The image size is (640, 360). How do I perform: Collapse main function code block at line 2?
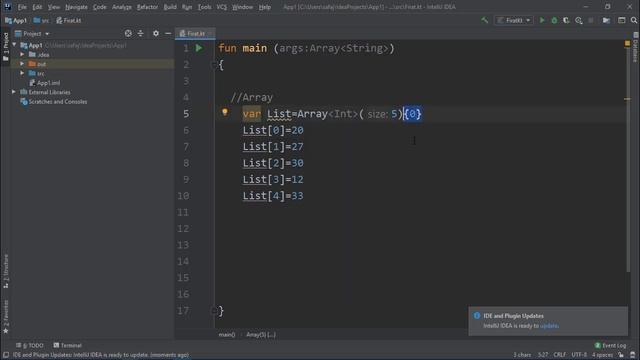[x=214, y=64]
